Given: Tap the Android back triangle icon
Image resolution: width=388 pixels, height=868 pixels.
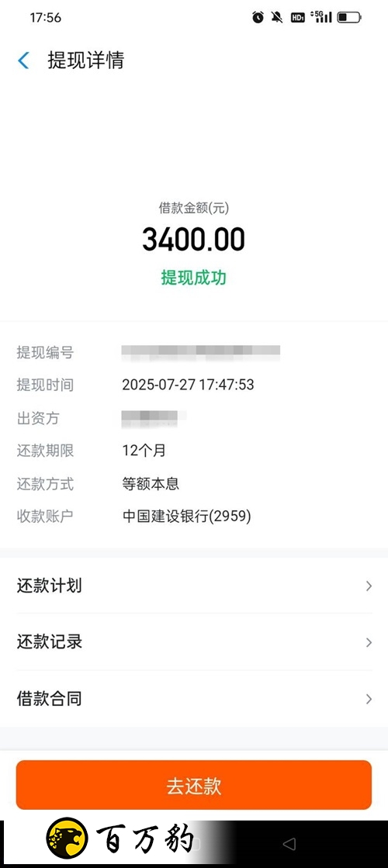Looking at the screenshot, I should (x=289, y=844).
